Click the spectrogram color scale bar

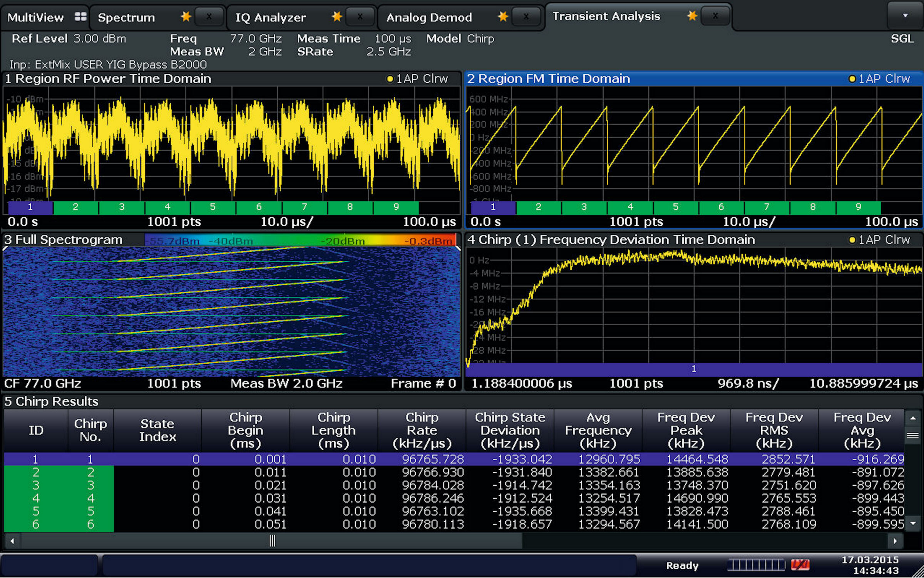[300, 239]
